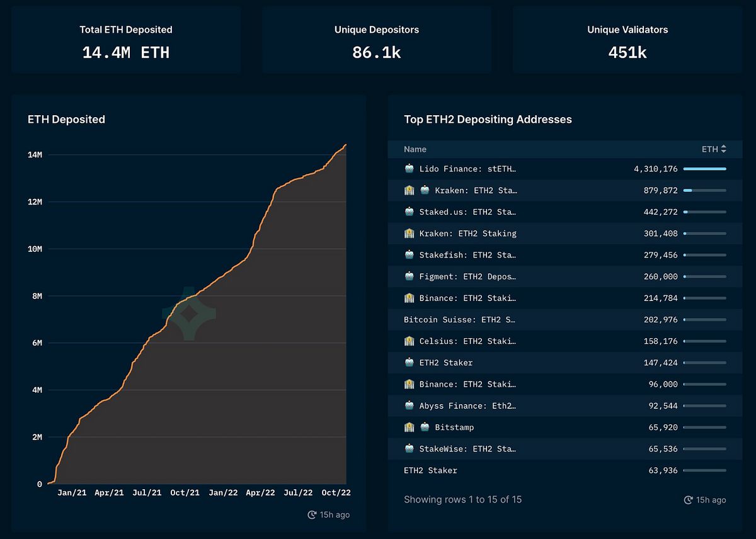The height and width of the screenshot is (539, 756).
Task: Click the contract icon beside Lido Finance
Action: pyautogui.click(x=409, y=169)
